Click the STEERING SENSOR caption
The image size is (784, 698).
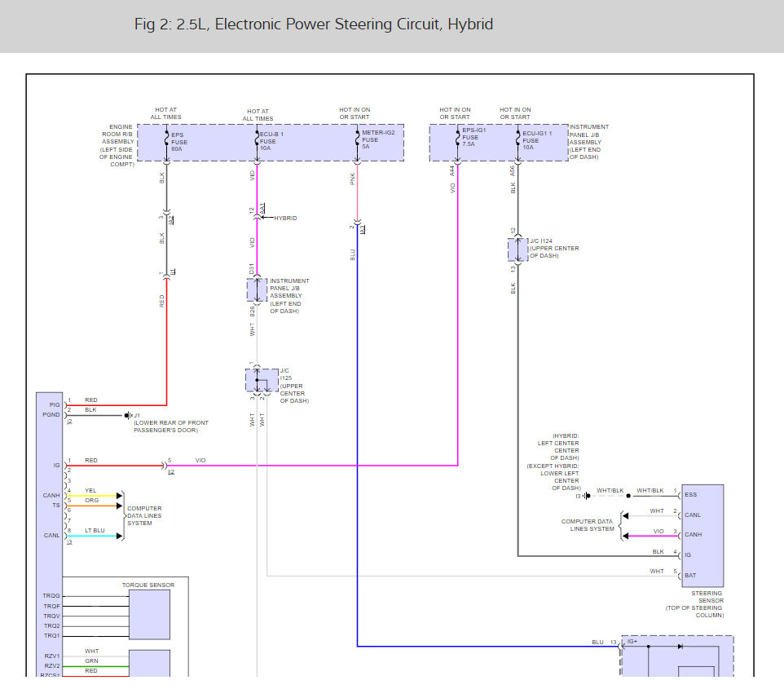(x=695, y=604)
